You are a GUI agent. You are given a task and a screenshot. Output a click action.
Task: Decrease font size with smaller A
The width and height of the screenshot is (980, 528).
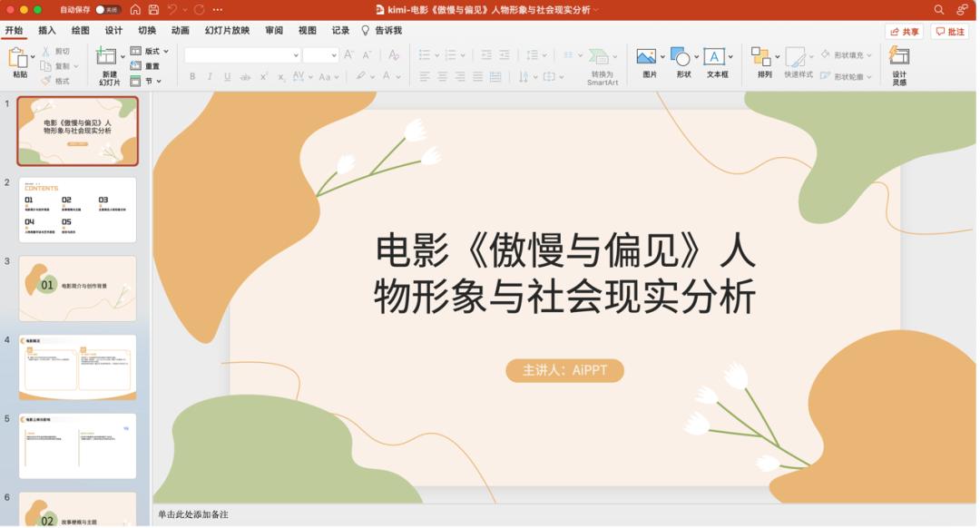click(x=367, y=55)
